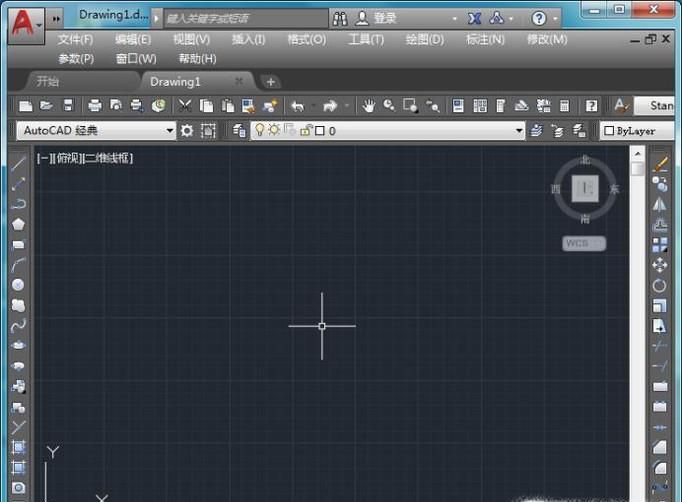Click the Move tool icon

659,265
